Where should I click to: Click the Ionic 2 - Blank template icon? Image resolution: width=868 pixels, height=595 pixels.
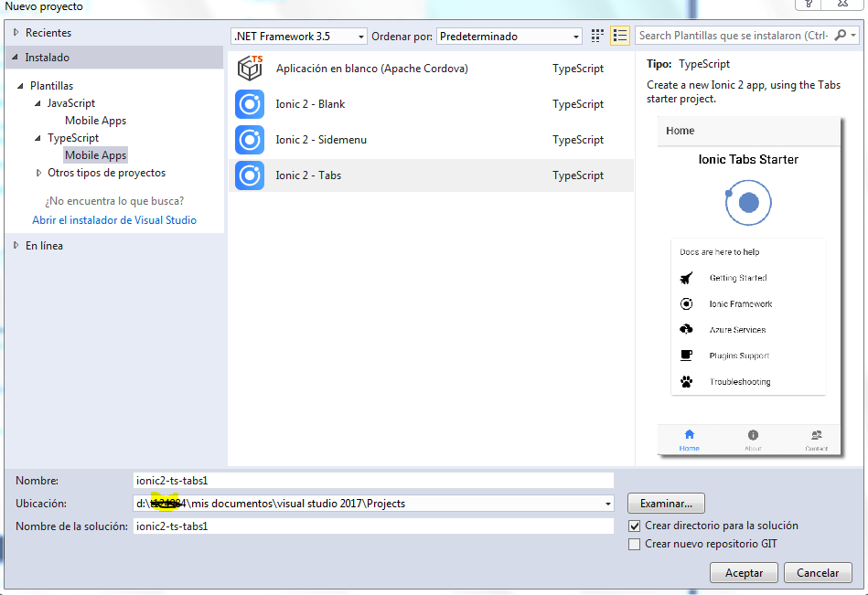tap(250, 104)
